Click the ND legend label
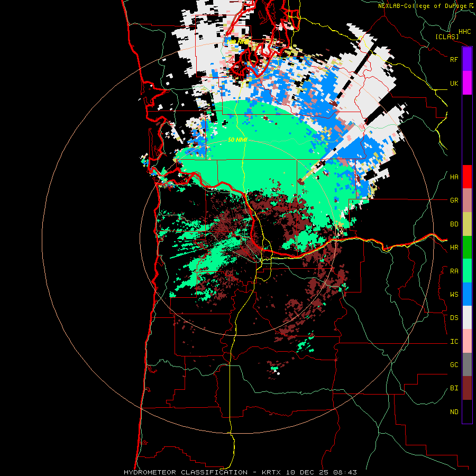 (x=454, y=412)
